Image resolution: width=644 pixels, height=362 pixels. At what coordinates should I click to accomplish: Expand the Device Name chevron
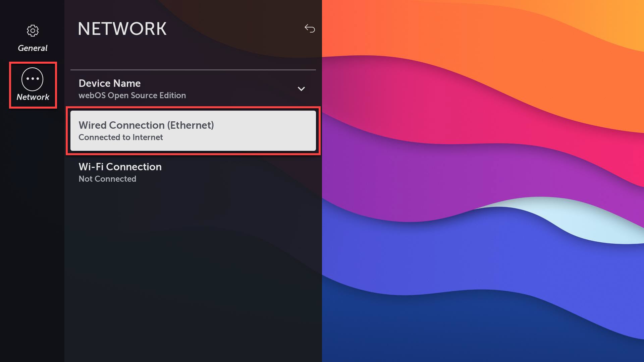tap(301, 89)
